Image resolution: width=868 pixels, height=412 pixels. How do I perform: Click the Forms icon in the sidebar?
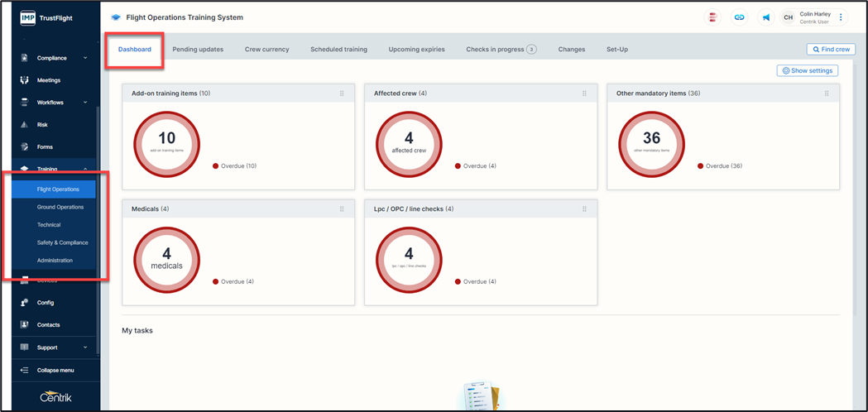24,147
